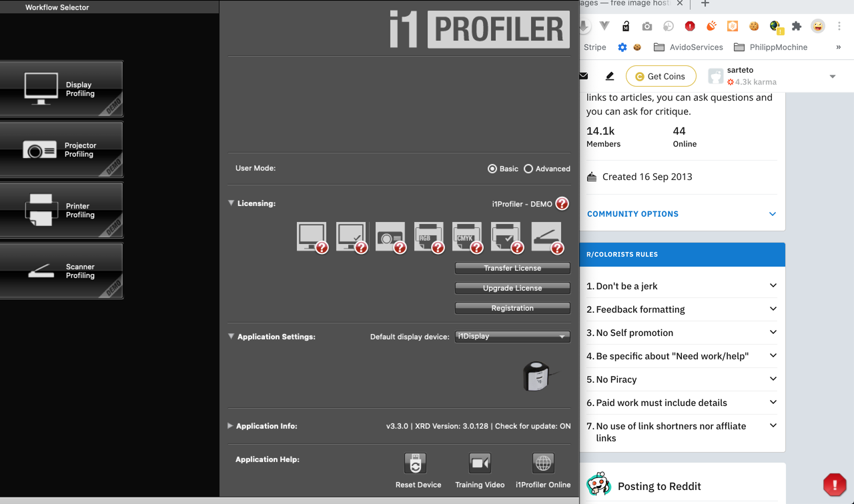Click the clock history extension icon
The height and width of the screenshot is (504, 854).
pyautogui.click(x=669, y=26)
